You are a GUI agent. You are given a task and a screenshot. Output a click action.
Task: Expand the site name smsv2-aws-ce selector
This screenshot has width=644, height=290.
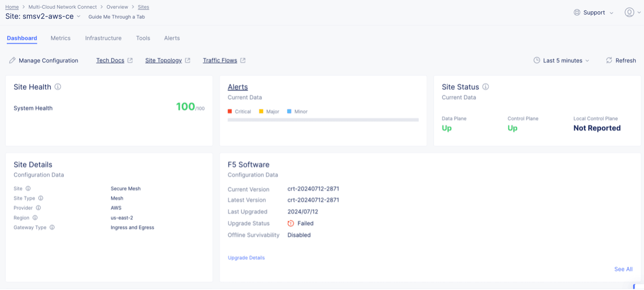[x=78, y=17]
